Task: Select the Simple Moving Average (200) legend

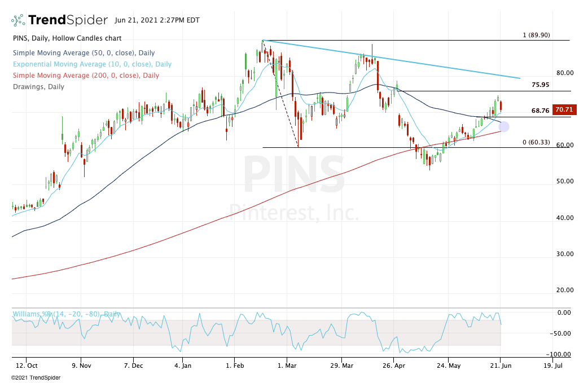Action: tap(86, 76)
